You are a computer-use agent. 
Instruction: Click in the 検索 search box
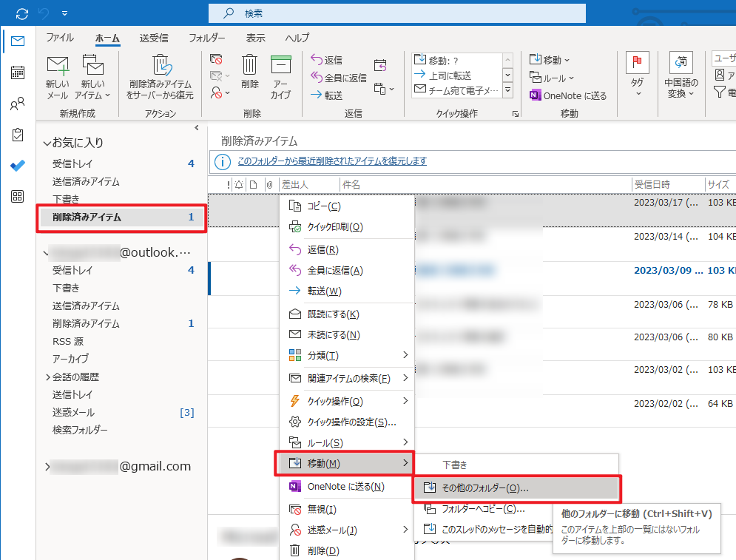click(397, 13)
